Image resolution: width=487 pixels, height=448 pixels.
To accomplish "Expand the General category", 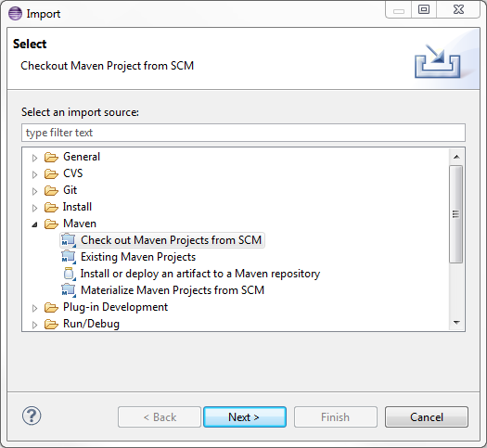I will click(34, 158).
